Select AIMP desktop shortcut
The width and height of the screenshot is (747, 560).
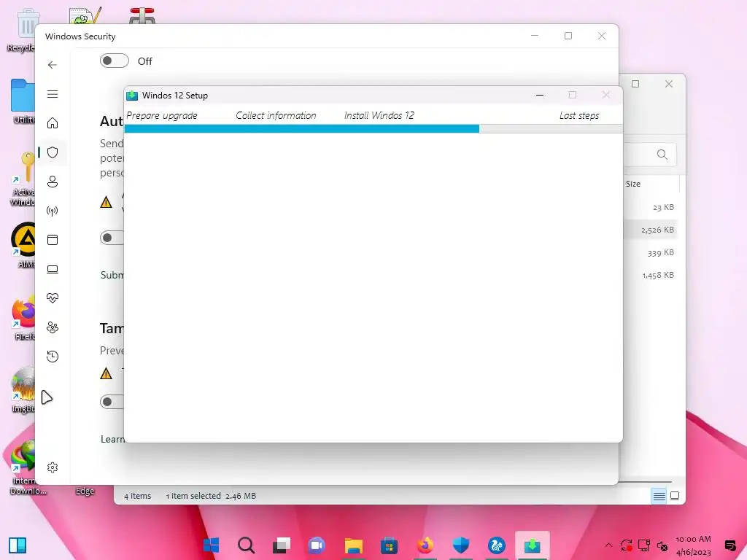coord(23,246)
